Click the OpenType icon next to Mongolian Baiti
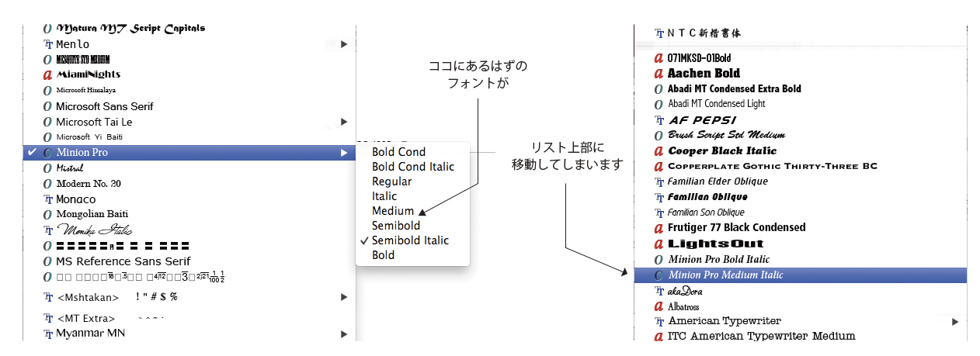 48,214
